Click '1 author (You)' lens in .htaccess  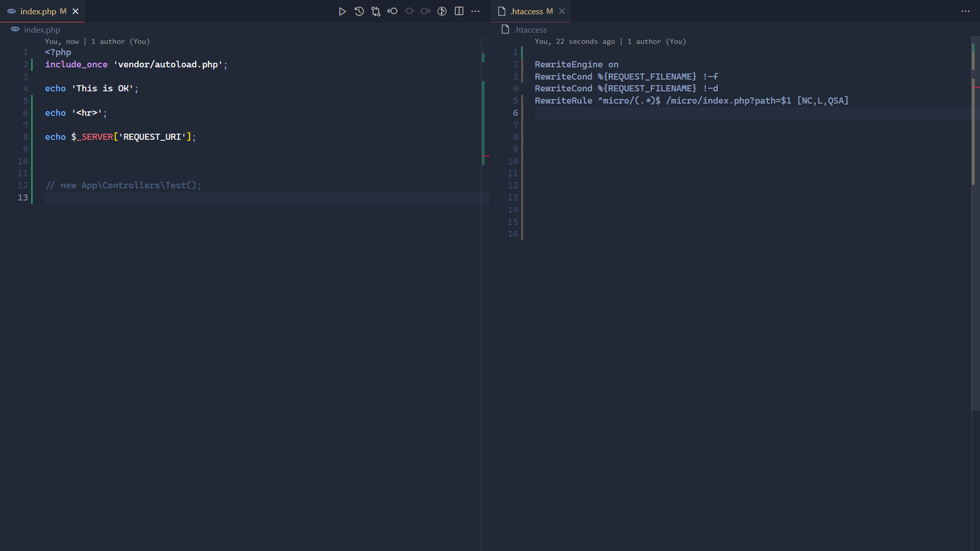point(657,41)
